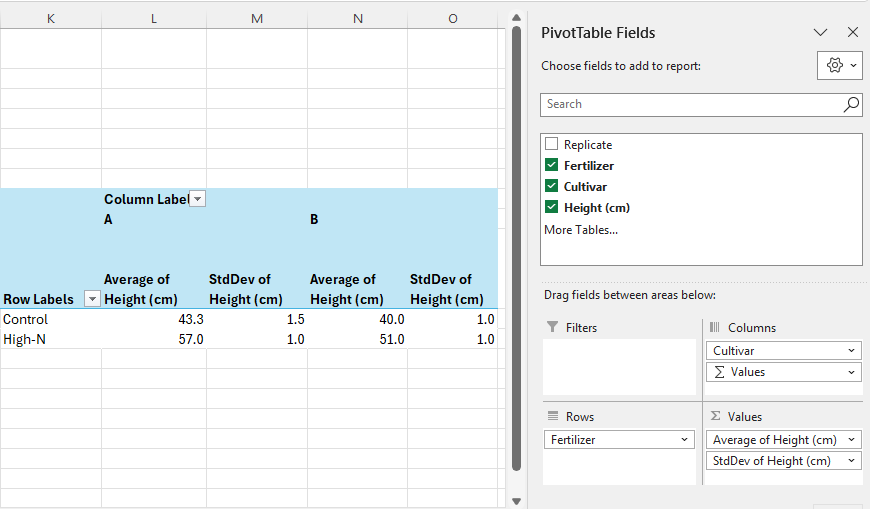
Task: Uncheck the Fertilizer field checkbox
Action: (551, 165)
